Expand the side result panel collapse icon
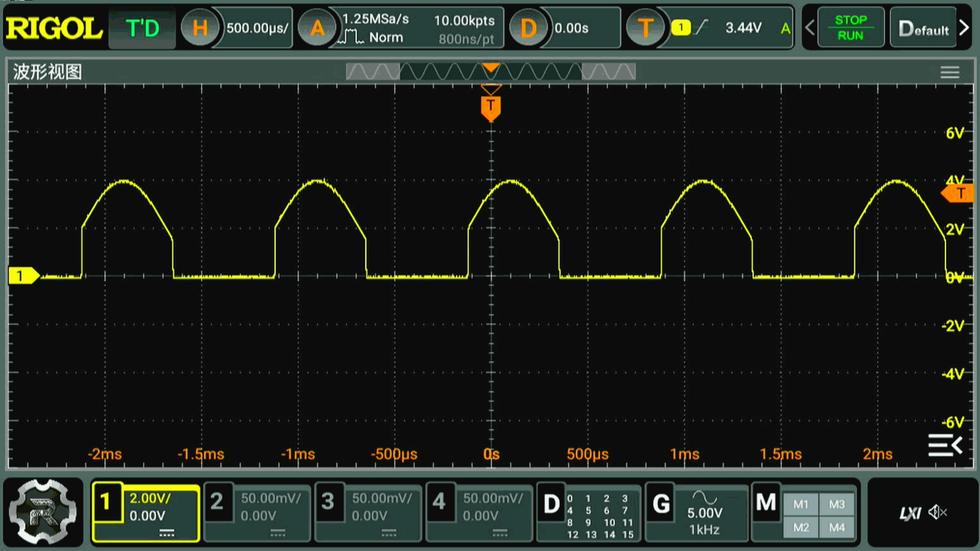This screenshot has width=980, height=551. 945,445
